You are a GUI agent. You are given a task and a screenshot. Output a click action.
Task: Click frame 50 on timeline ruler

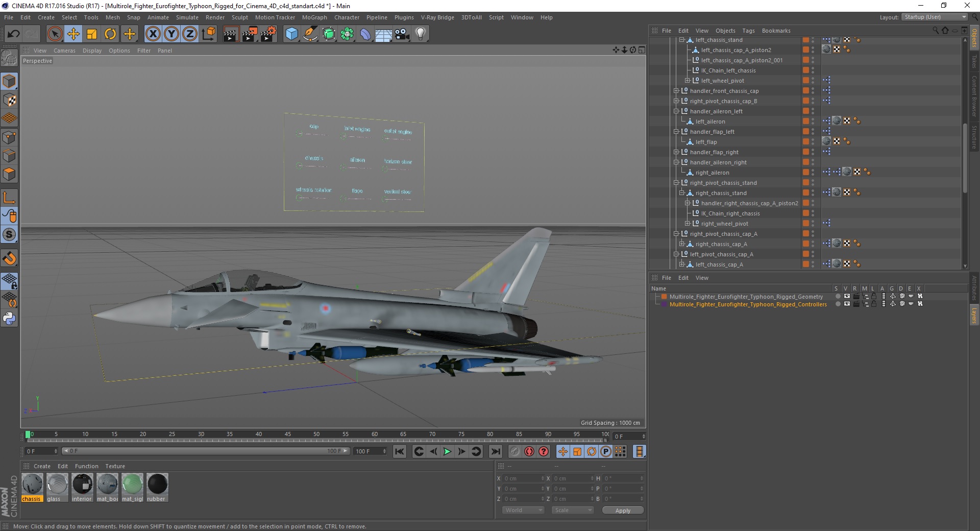[316, 435]
